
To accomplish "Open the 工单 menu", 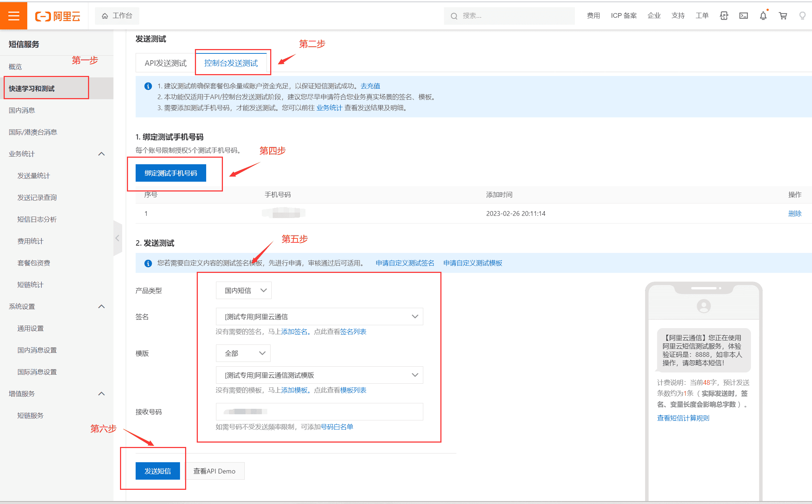I will tap(702, 16).
